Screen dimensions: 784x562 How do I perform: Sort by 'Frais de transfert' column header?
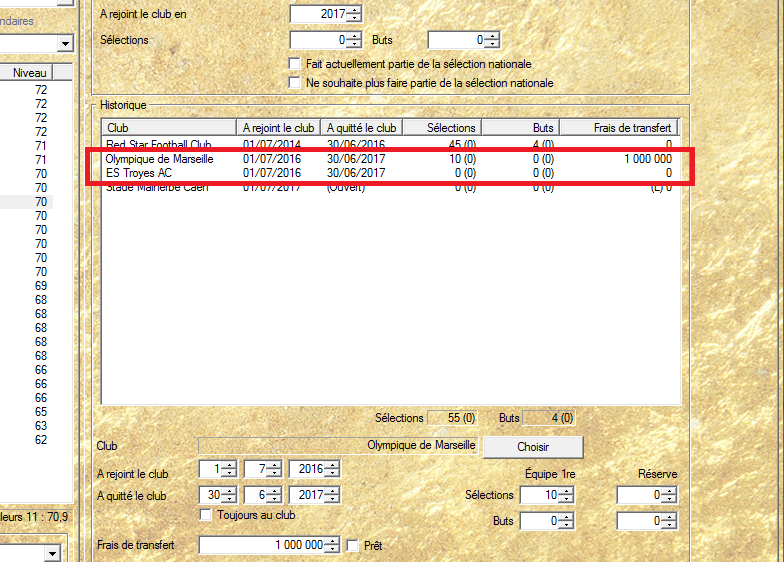619,128
